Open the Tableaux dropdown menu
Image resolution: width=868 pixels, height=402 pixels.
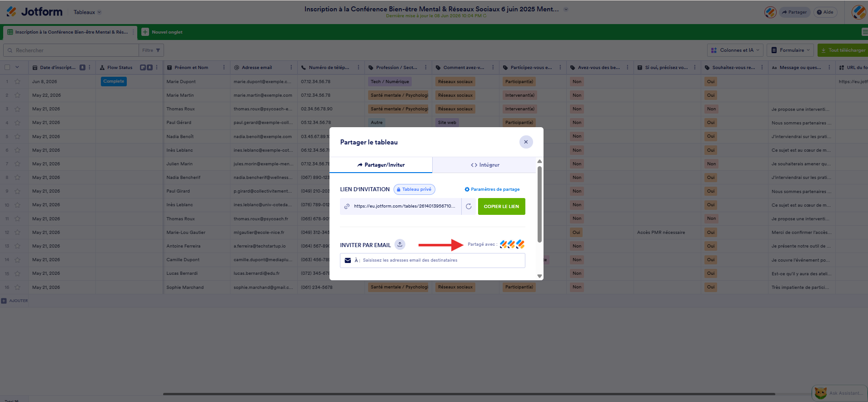[x=87, y=12]
